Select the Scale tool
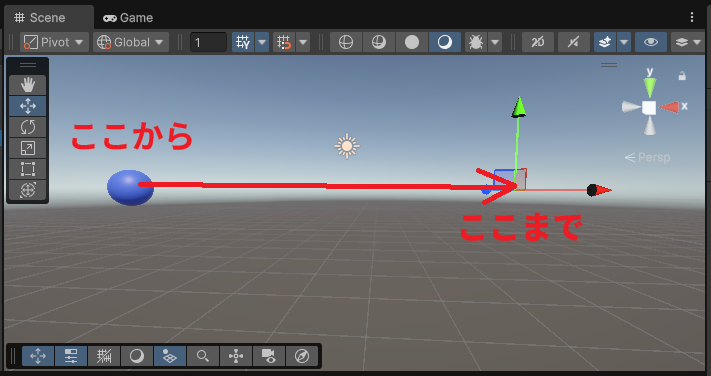The image size is (711, 376). (x=28, y=148)
